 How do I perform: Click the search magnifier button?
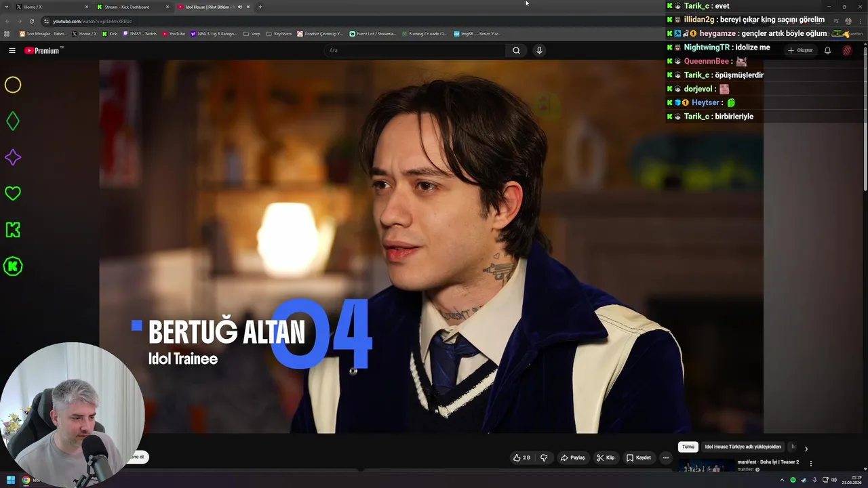516,50
